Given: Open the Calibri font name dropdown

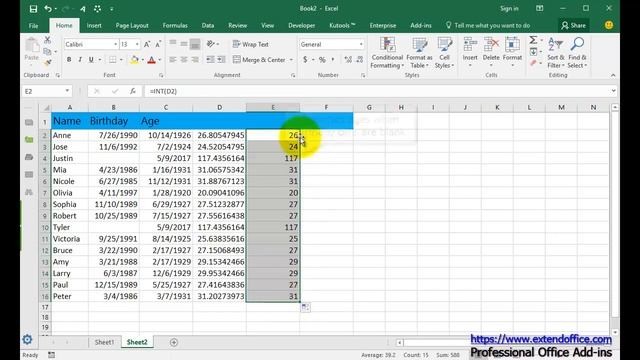Looking at the screenshot, I should click(x=116, y=44).
